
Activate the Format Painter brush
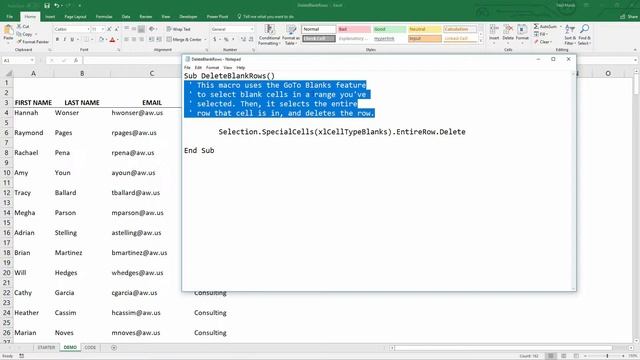(x=33, y=42)
